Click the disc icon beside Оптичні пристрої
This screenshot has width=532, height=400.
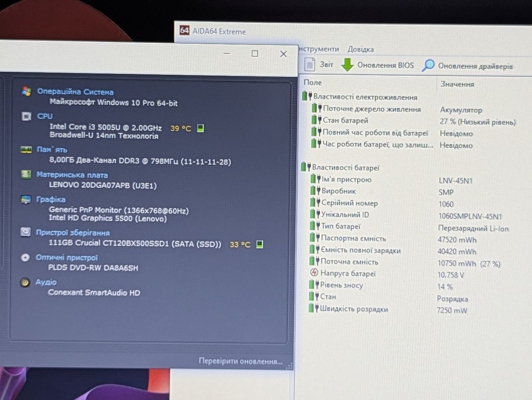click(x=25, y=258)
